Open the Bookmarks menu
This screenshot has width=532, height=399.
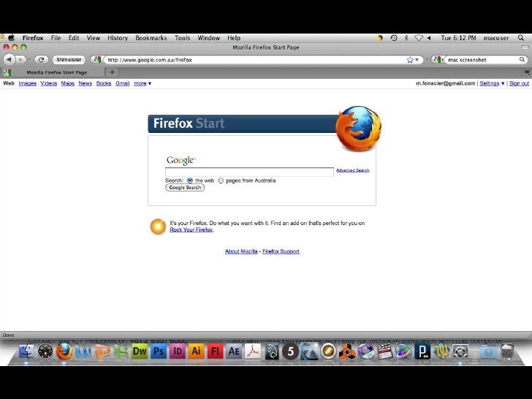pyautogui.click(x=151, y=38)
